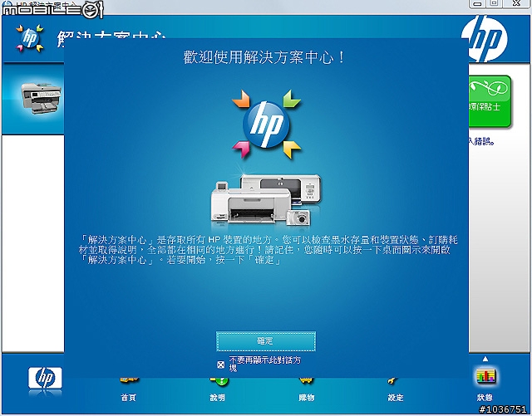Click the Solution Center star logo top left
This screenshot has height=416, width=532.
pos(30,37)
